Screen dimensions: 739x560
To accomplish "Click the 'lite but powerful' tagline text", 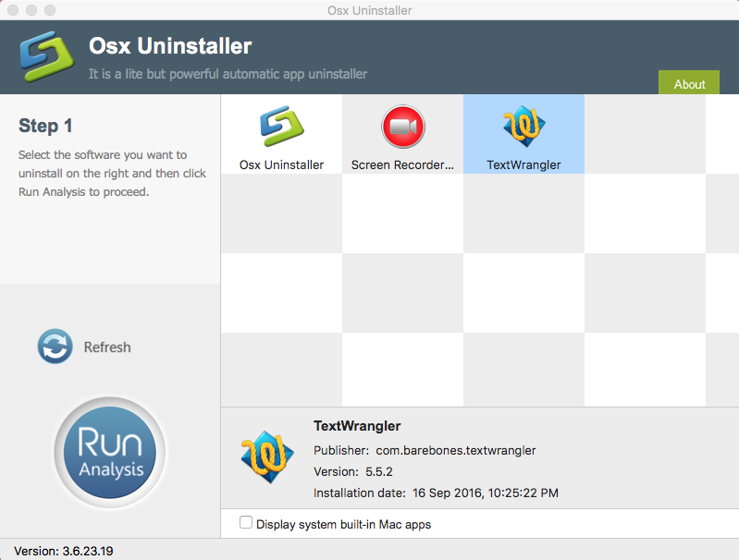I will pos(228,74).
